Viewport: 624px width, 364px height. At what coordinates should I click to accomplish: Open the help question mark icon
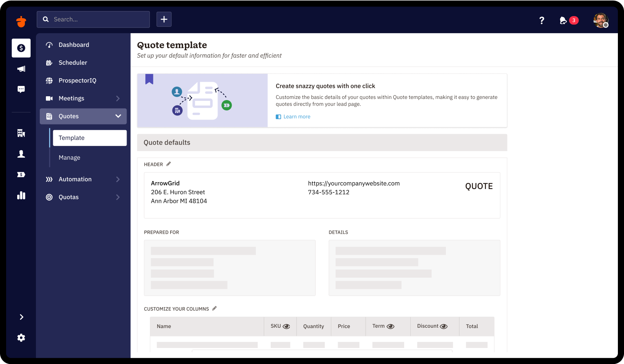(x=541, y=20)
